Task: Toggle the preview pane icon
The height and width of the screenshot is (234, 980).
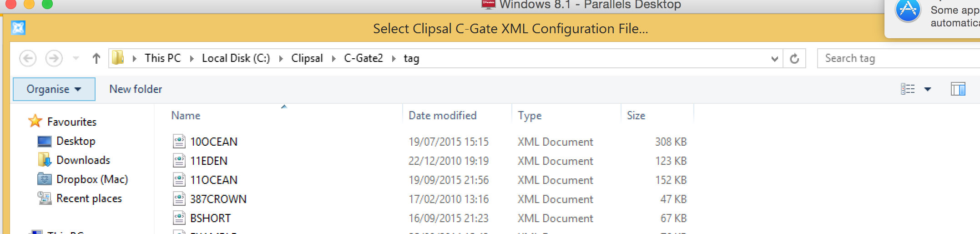Action: (958, 89)
